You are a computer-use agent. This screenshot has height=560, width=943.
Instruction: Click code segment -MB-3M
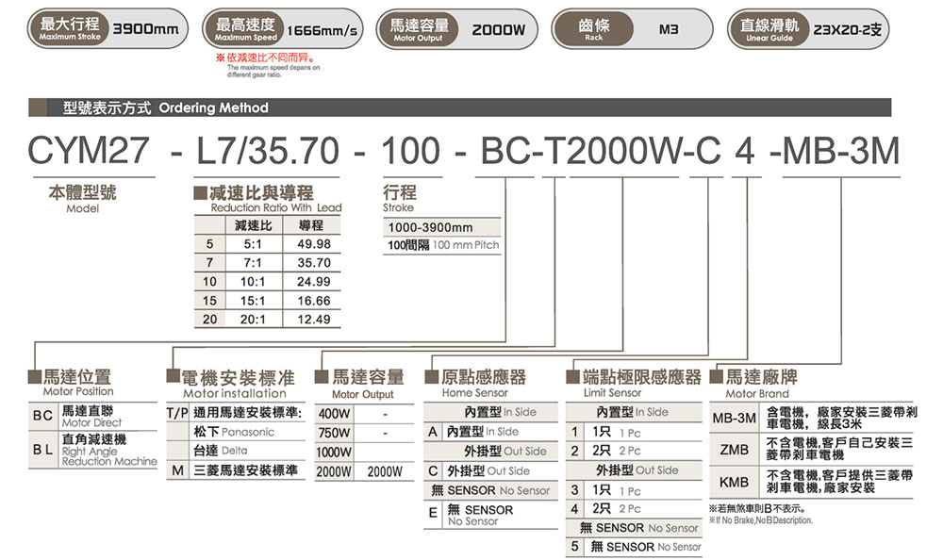pos(835,151)
